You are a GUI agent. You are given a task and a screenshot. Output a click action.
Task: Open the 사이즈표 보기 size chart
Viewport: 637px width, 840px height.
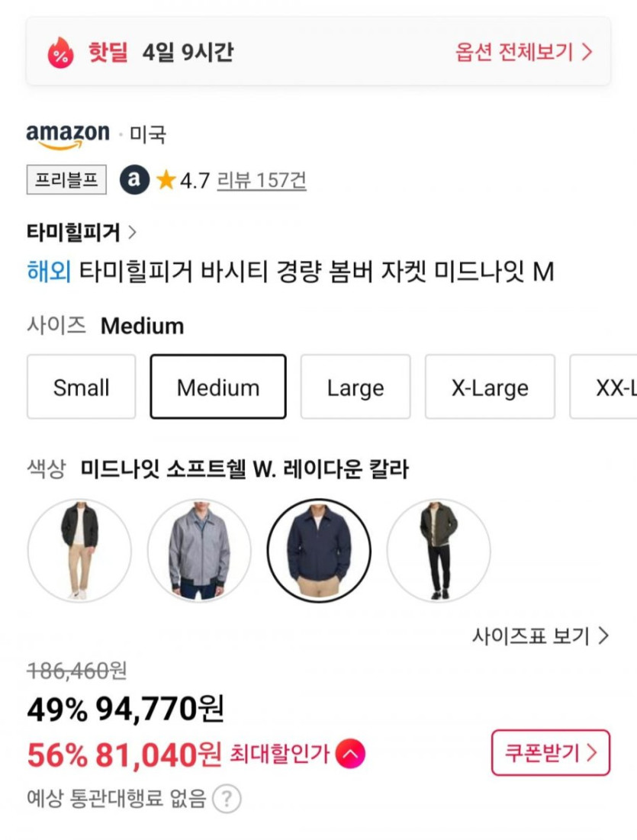541,636
